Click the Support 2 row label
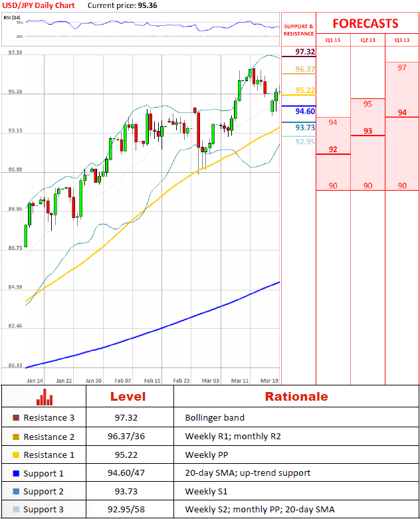 click(x=43, y=492)
